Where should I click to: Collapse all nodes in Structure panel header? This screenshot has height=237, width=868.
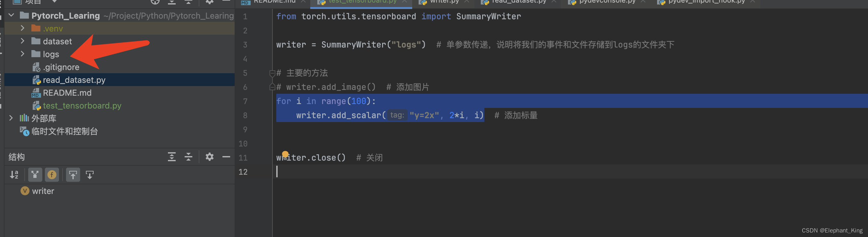(x=188, y=157)
